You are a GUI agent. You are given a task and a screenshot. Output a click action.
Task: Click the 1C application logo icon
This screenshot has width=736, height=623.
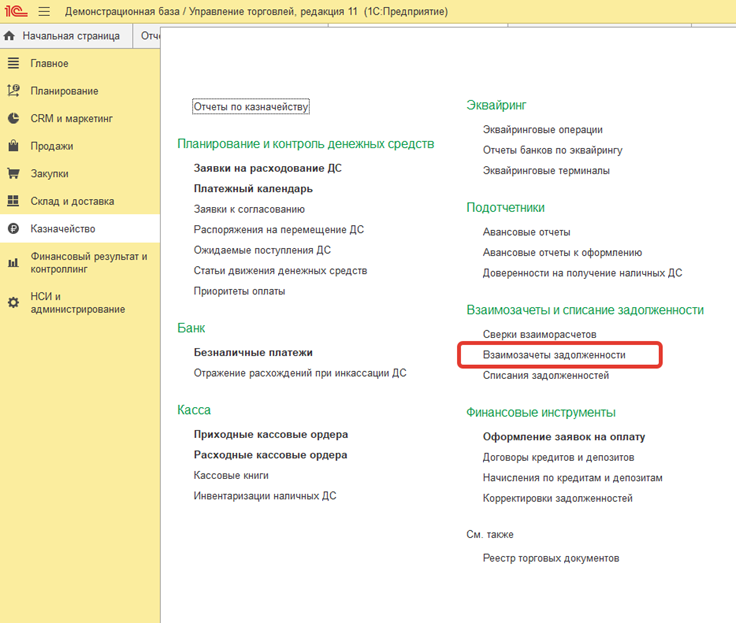tap(15, 11)
